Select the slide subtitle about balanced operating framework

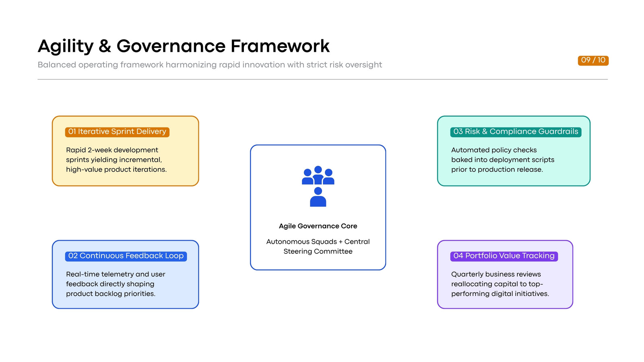[x=210, y=65]
